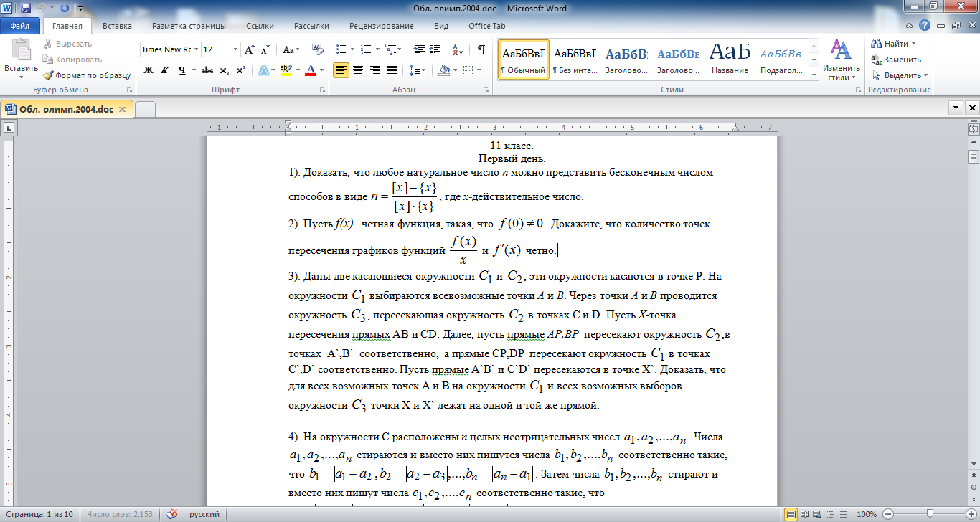The image size is (980, 522).
Task: Expand the font color dropdown arrow
Action: pyautogui.click(x=321, y=70)
